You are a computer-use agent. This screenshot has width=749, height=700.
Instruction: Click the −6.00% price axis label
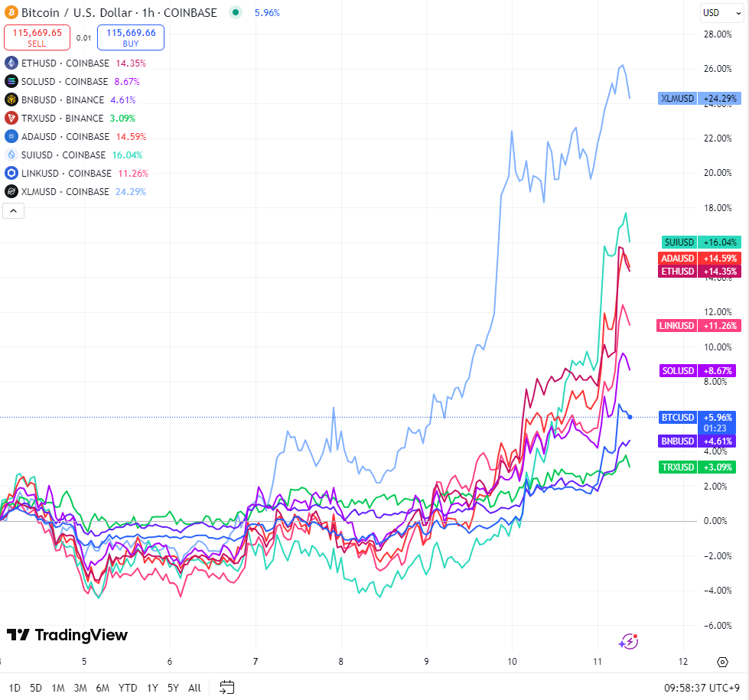pyautogui.click(x=718, y=626)
